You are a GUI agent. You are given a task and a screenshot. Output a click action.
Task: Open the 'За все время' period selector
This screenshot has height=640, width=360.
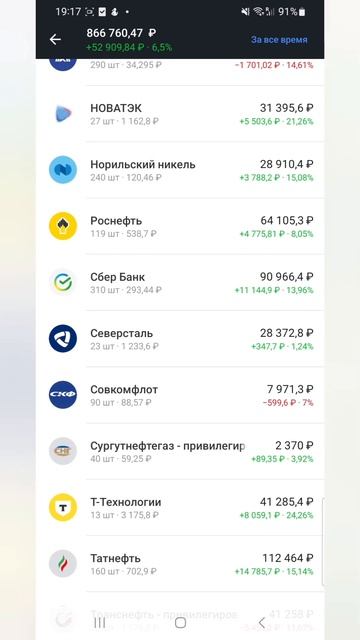pos(279,40)
